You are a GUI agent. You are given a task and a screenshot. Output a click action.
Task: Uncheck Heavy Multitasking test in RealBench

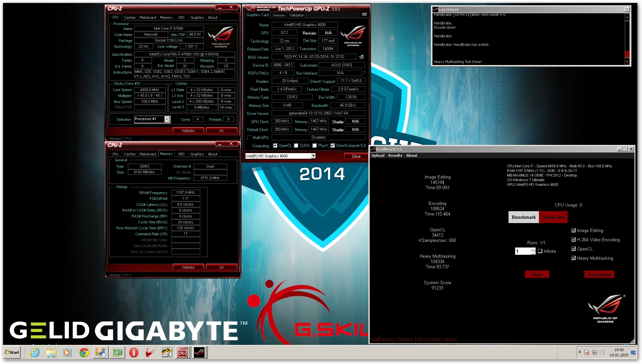click(574, 258)
